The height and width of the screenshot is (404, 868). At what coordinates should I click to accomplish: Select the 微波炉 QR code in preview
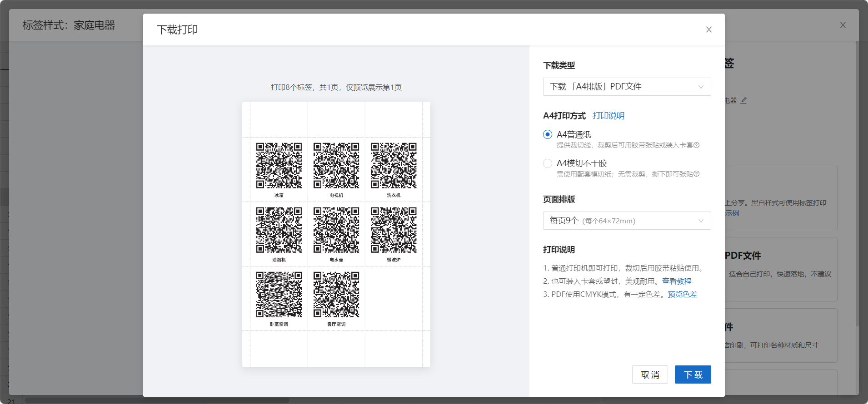tap(394, 230)
